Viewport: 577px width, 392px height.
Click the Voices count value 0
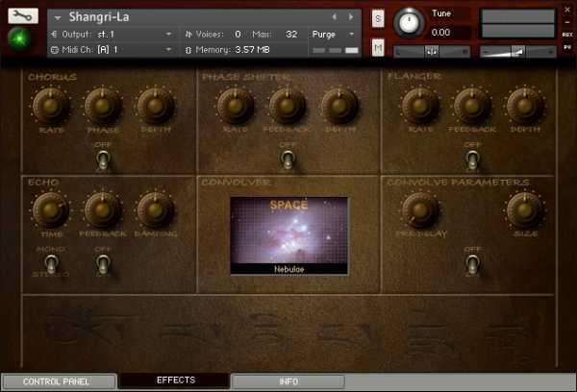pos(238,35)
